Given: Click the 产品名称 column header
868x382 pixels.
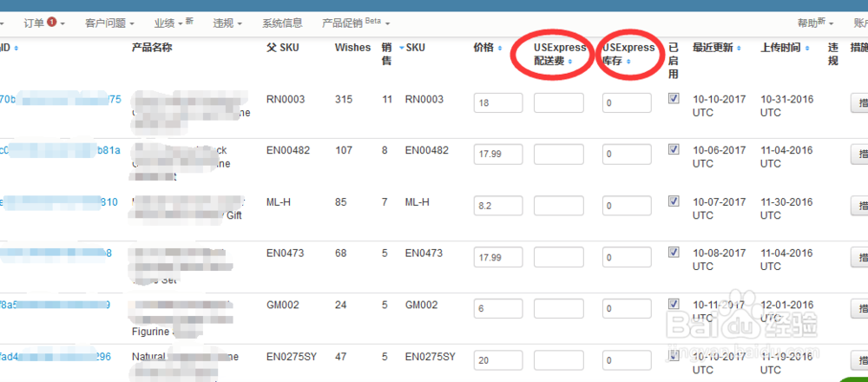Looking at the screenshot, I should [152, 48].
